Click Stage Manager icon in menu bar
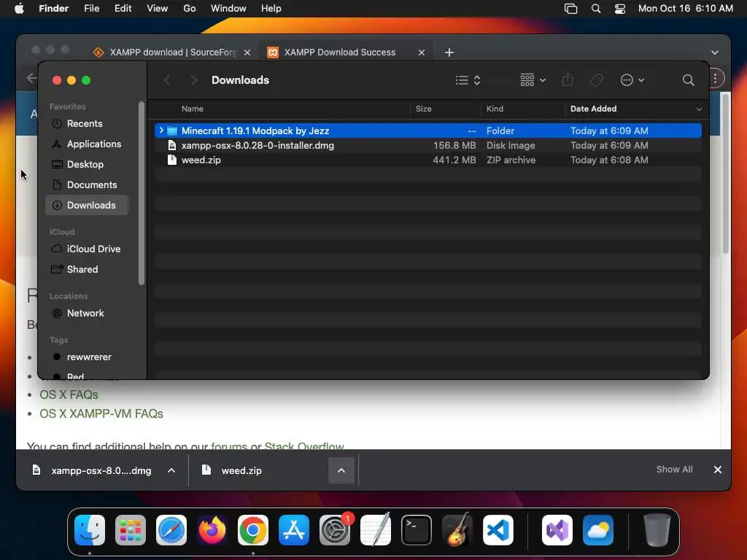Viewport: 747px width, 560px height. tap(570, 9)
